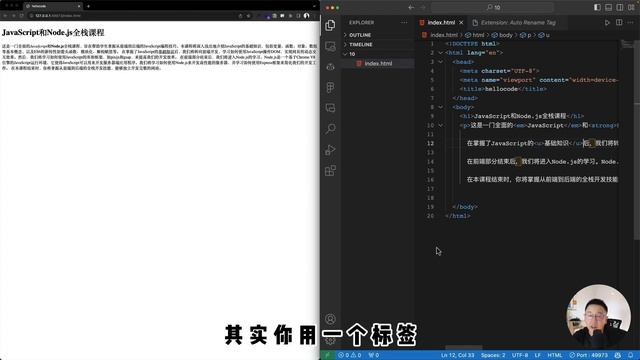Click the minimap at editor's right edge

click(627, 44)
